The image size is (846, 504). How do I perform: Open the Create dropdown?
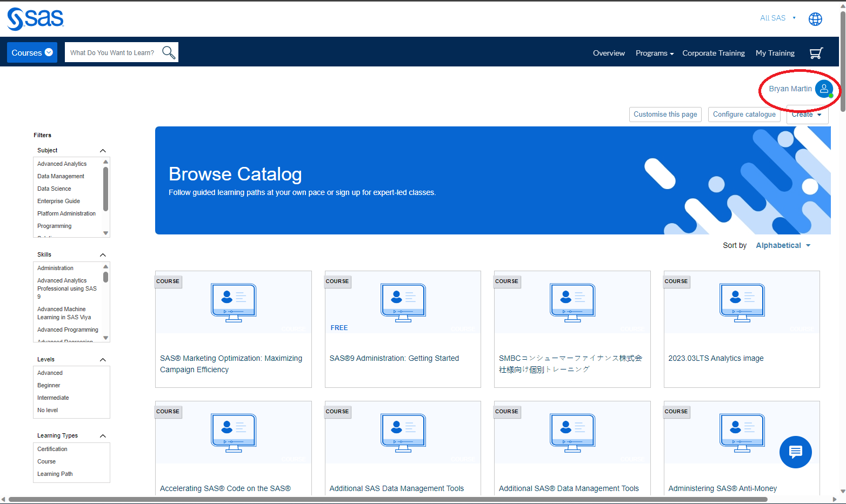click(x=807, y=114)
